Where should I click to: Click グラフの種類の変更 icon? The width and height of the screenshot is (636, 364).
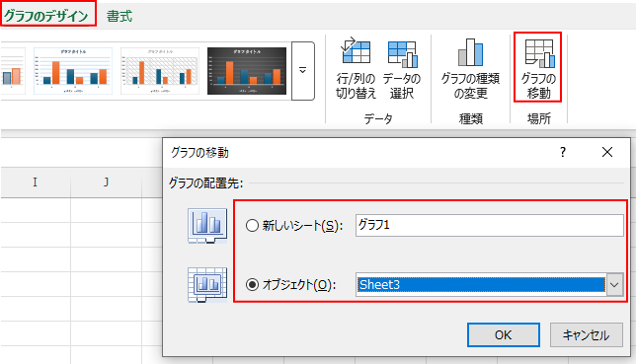[x=470, y=69]
